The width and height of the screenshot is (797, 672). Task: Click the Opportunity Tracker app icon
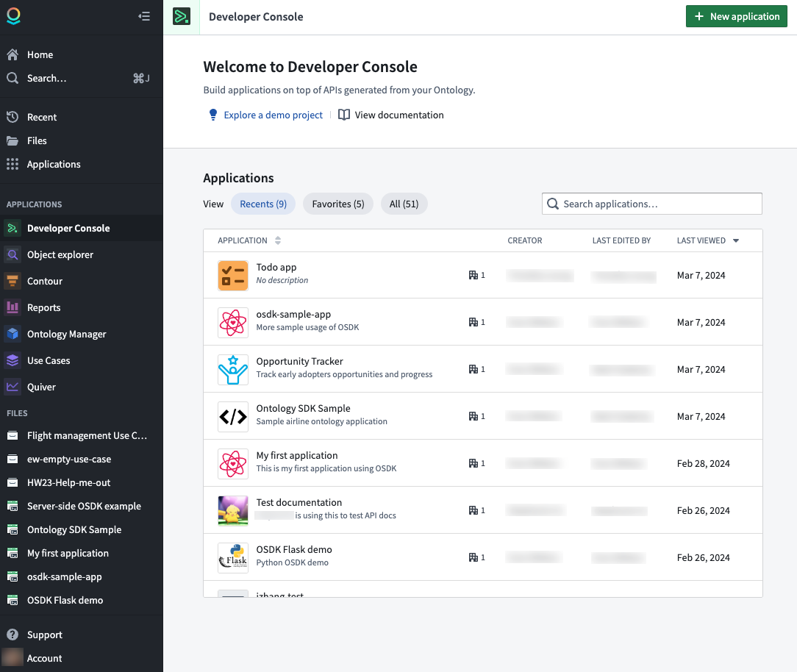pyautogui.click(x=232, y=369)
